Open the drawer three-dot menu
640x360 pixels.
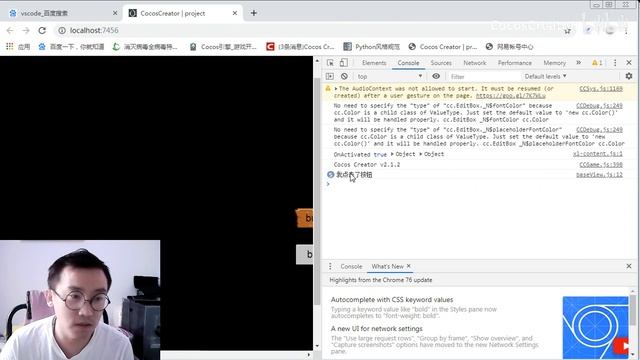[330, 266]
